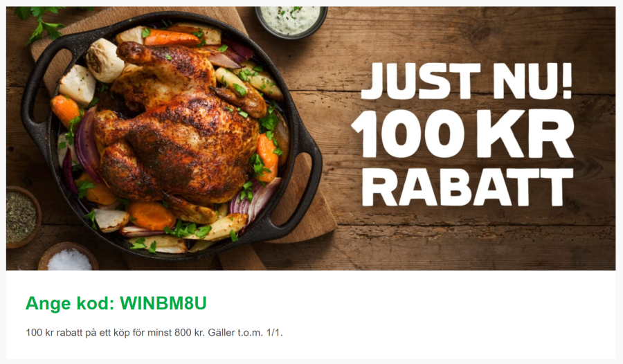Click the WINBM8U discount code text

pyautogui.click(x=163, y=304)
